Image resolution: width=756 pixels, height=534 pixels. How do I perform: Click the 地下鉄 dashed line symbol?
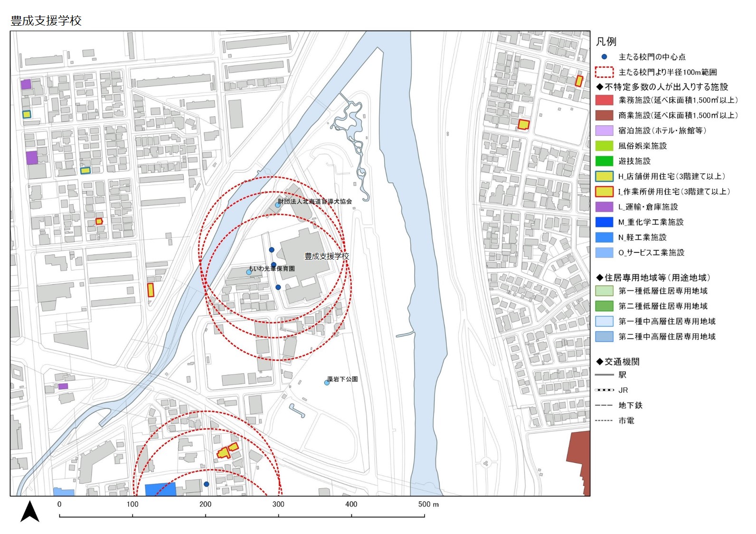click(x=604, y=405)
